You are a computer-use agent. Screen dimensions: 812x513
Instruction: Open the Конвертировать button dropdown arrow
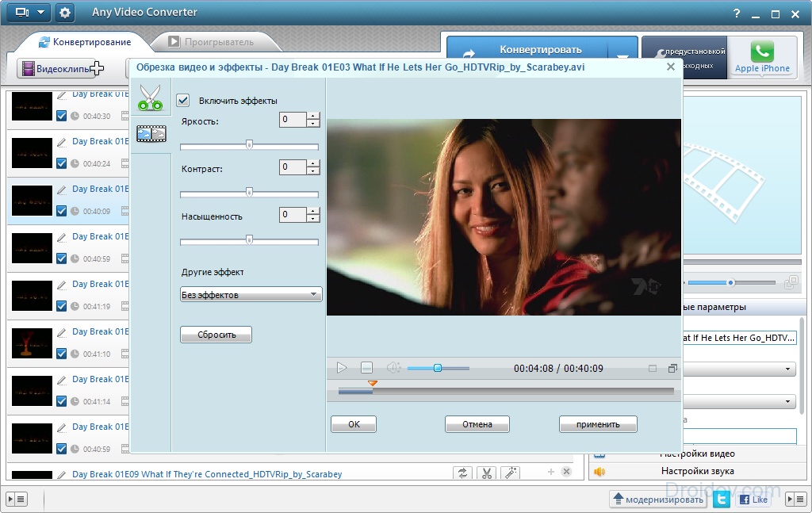[622, 55]
